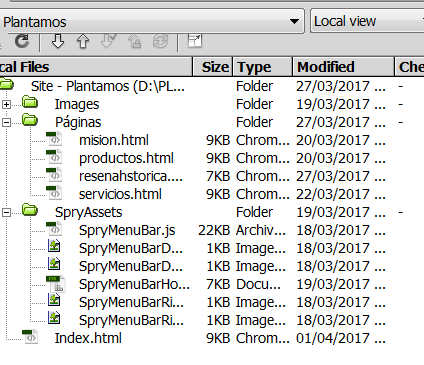Click the Páginas folder icon
Screen dimensions: 424x365
30,120
